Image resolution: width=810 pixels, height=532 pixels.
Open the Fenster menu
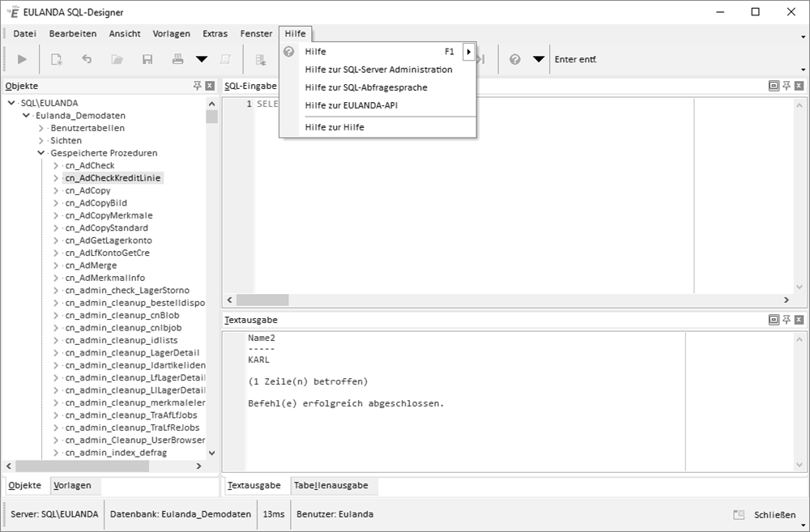(256, 33)
